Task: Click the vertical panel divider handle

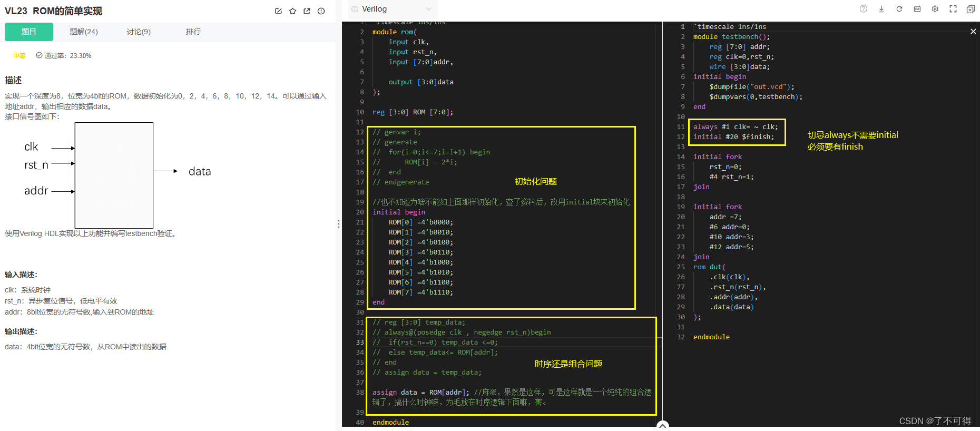Action: pyautogui.click(x=338, y=224)
